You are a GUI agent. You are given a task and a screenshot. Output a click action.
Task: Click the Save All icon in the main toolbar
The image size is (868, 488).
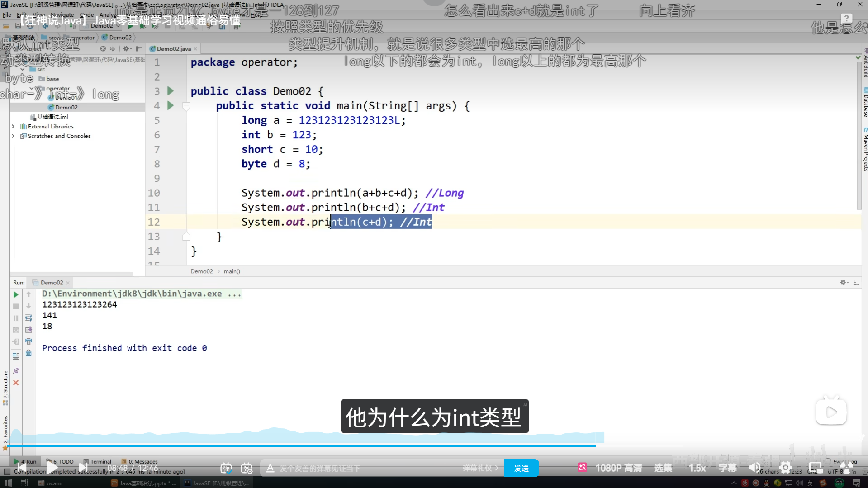click(18, 26)
